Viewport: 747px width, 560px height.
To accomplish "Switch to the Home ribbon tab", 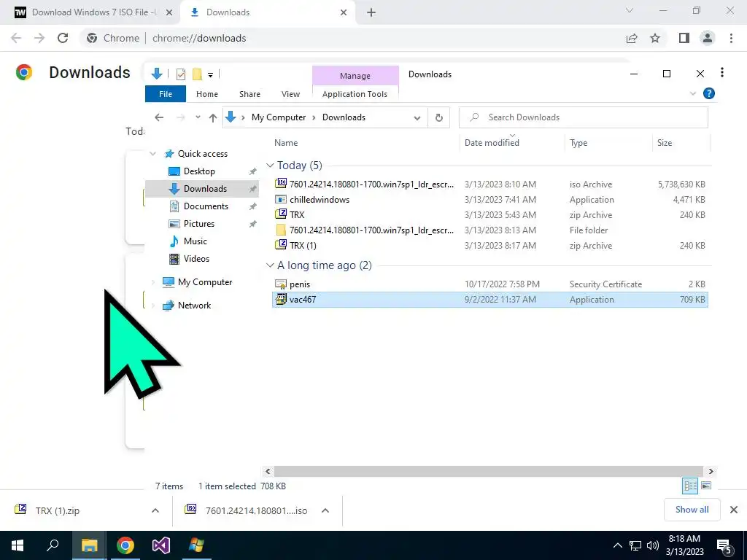I will coord(206,94).
